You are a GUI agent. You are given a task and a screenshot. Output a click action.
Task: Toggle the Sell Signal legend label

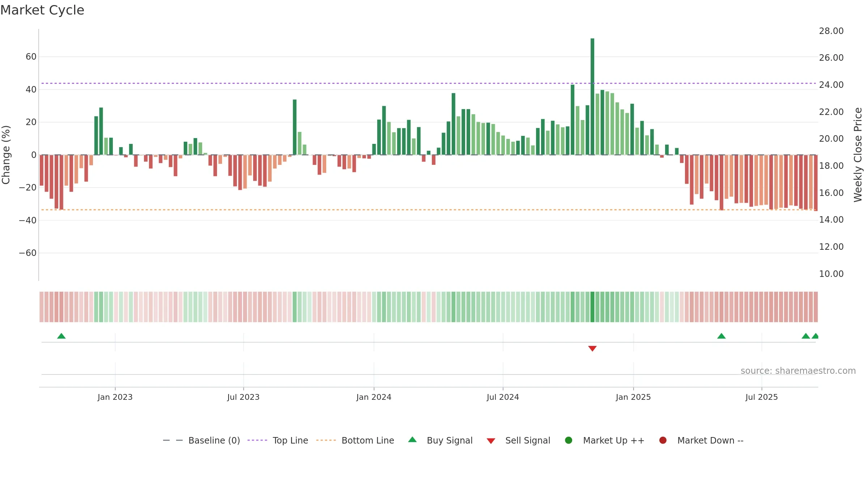(x=528, y=440)
